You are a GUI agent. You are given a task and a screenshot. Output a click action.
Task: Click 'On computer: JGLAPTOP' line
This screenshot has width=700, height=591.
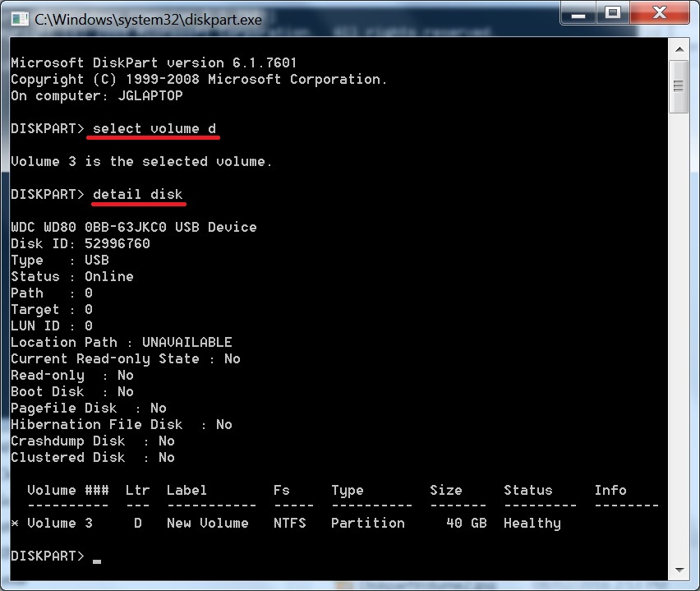(x=97, y=95)
